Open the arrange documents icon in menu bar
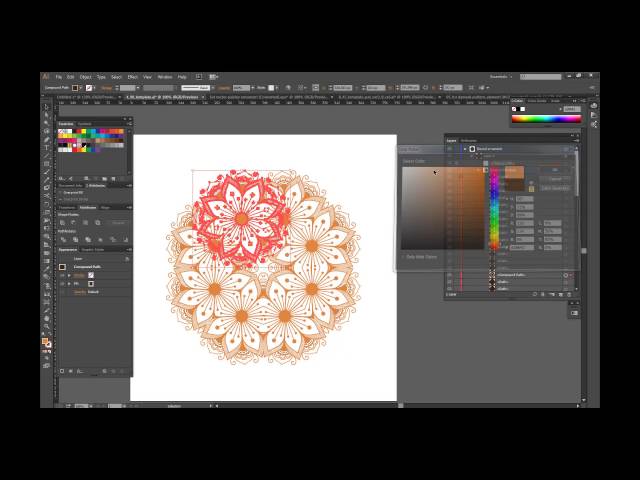The image size is (640, 480). click(x=213, y=77)
